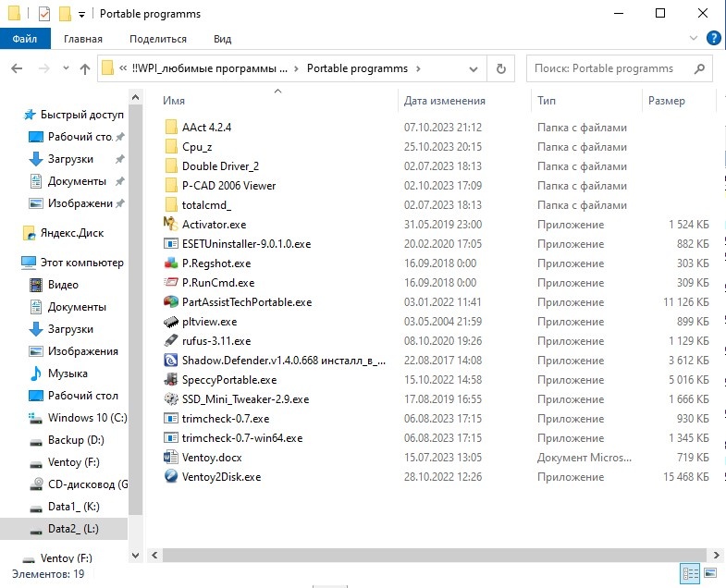Open the Вид ribbon tab

[222, 39]
